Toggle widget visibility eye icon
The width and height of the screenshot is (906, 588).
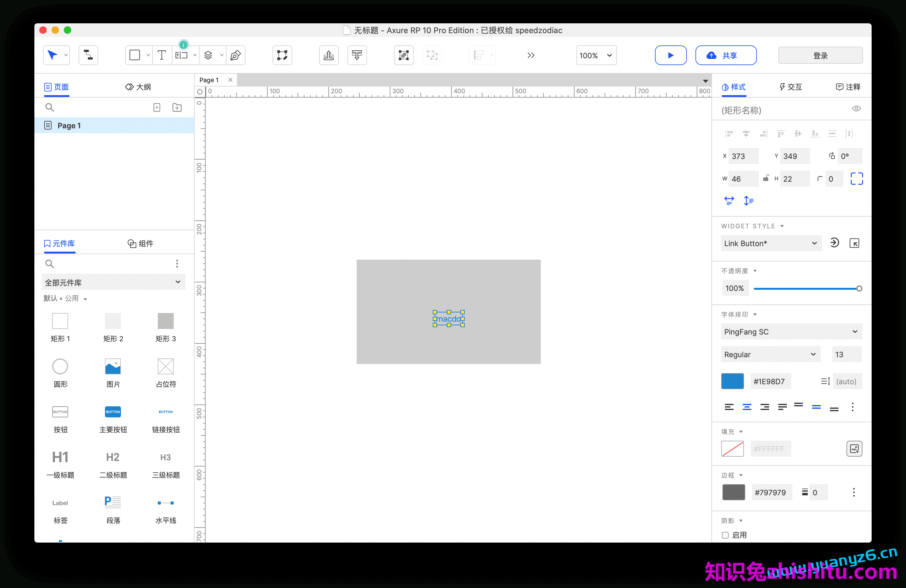(x=857, y=109)
